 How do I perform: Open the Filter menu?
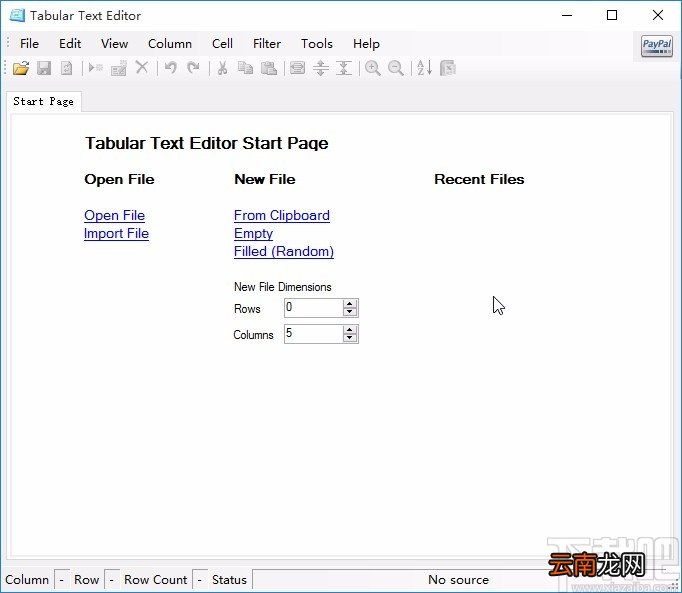click(267, 44)
